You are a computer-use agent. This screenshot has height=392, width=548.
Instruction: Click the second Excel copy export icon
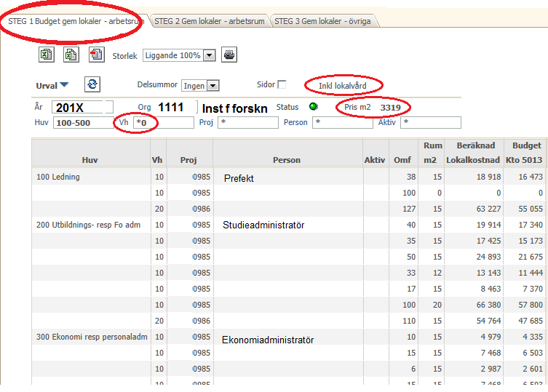[71, 55]
